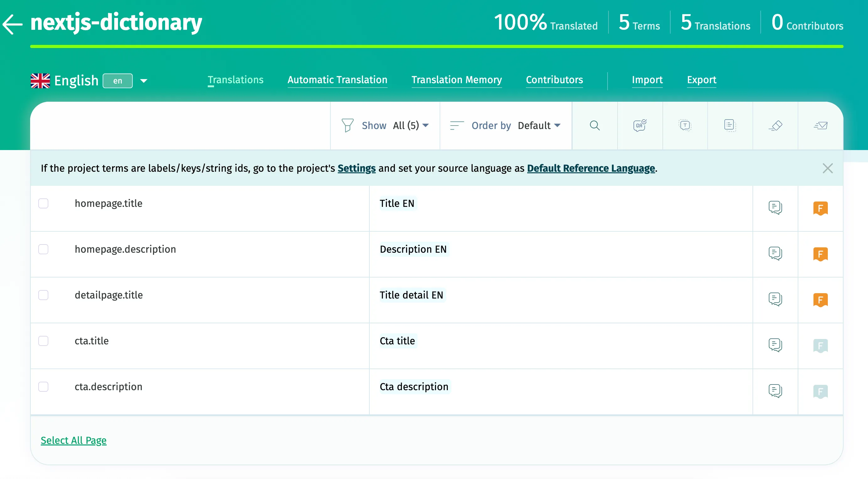Click the send message envelope icon
868x479 pixels.
coord(821,125)
